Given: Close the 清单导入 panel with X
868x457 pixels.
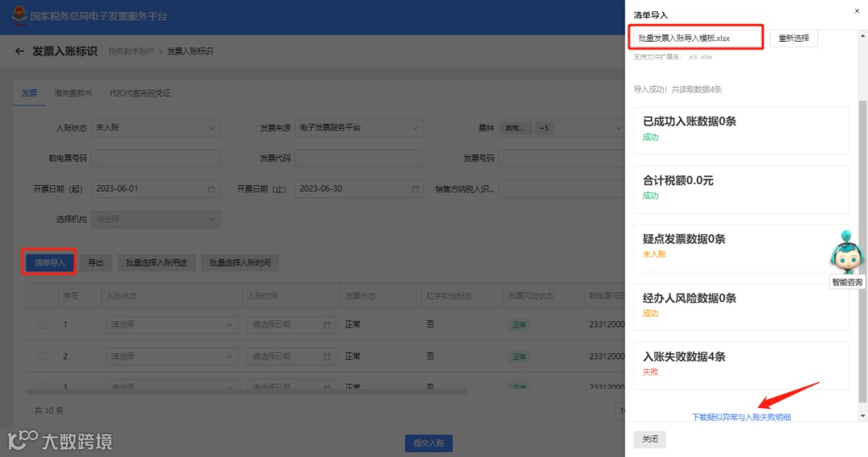Looking at the screenshot, I should (857, 10).
